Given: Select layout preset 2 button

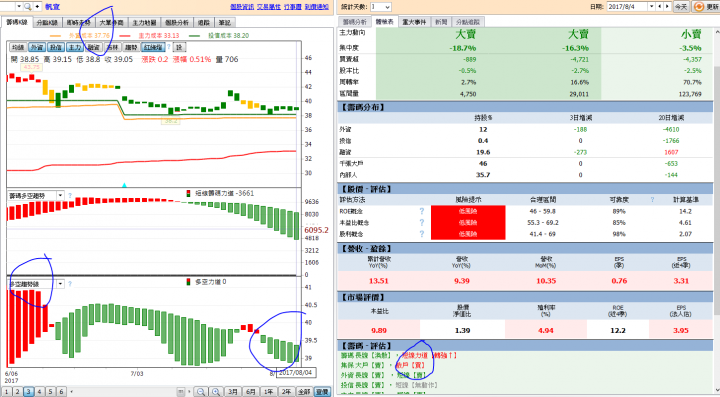Looking at the screenshot, I should click(x=17, y=391).
